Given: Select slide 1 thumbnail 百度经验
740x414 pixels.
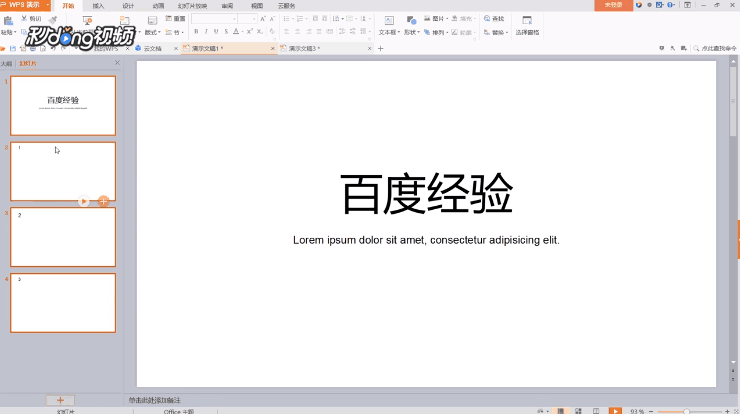Looking at the screenshot, I should click(63, 106).
